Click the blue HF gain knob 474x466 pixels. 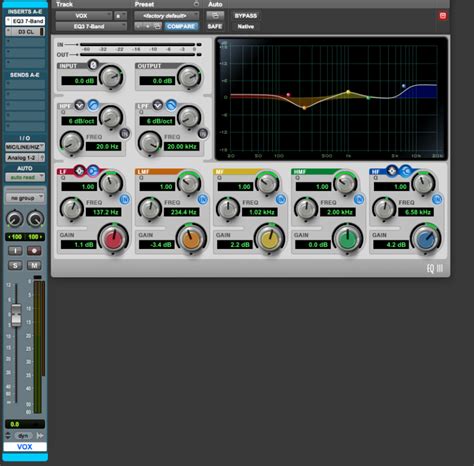click(x=426, y=240)
